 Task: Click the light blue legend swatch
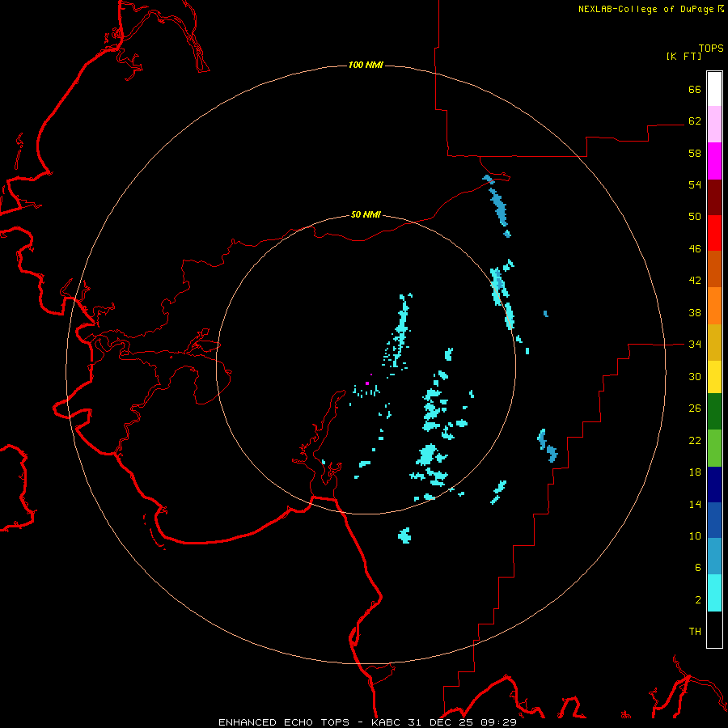[714, 557]
